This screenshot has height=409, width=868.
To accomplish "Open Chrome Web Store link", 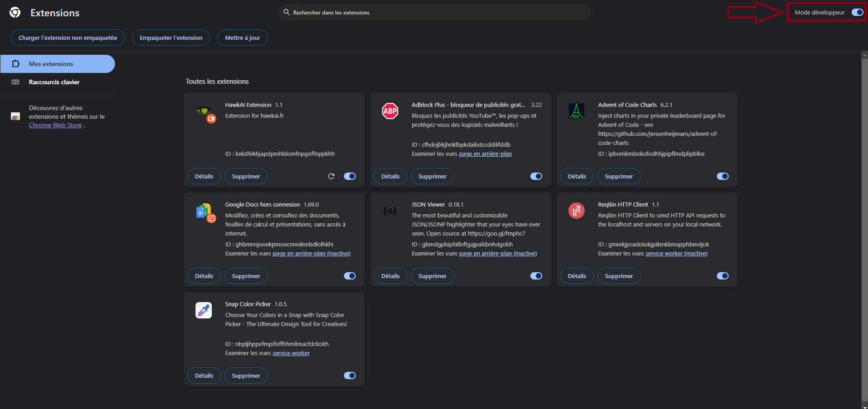I will click(55, 125).
